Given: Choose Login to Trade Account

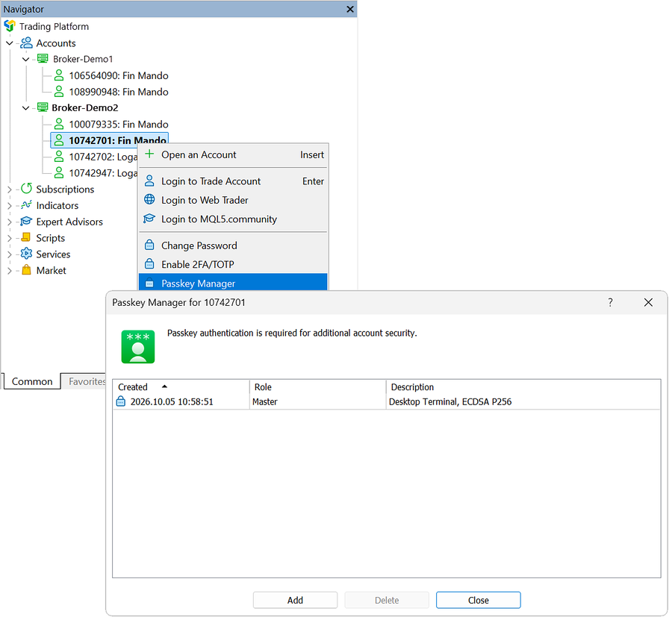Looking at the screenshot, I should pos(233,181).
